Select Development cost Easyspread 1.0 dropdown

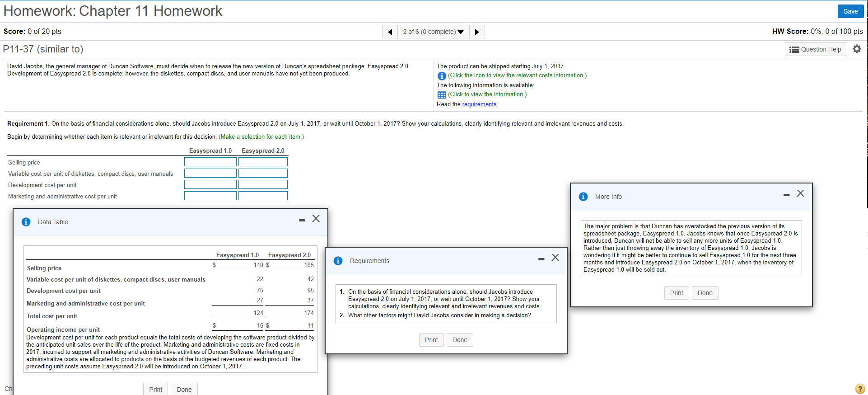click(210, 184)
